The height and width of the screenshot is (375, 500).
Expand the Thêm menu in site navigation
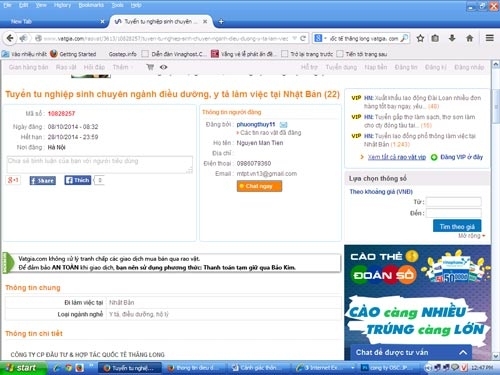point(122,67)
